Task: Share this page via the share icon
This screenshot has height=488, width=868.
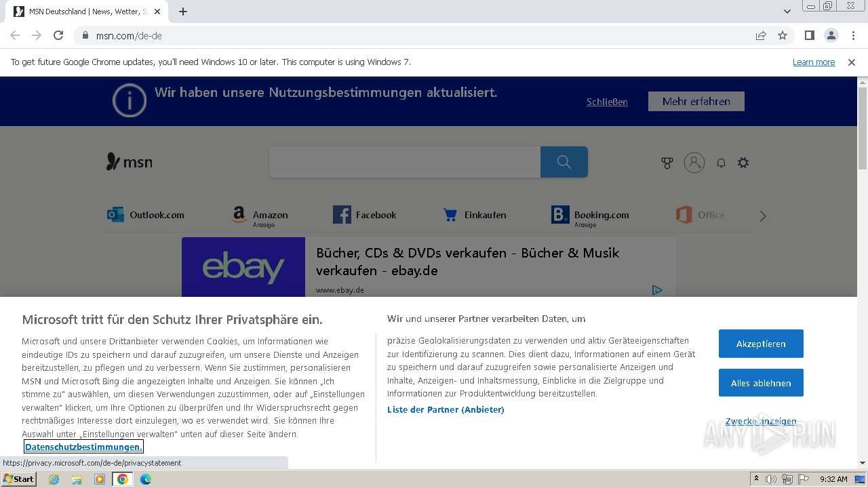Action: tap(761, 35)
